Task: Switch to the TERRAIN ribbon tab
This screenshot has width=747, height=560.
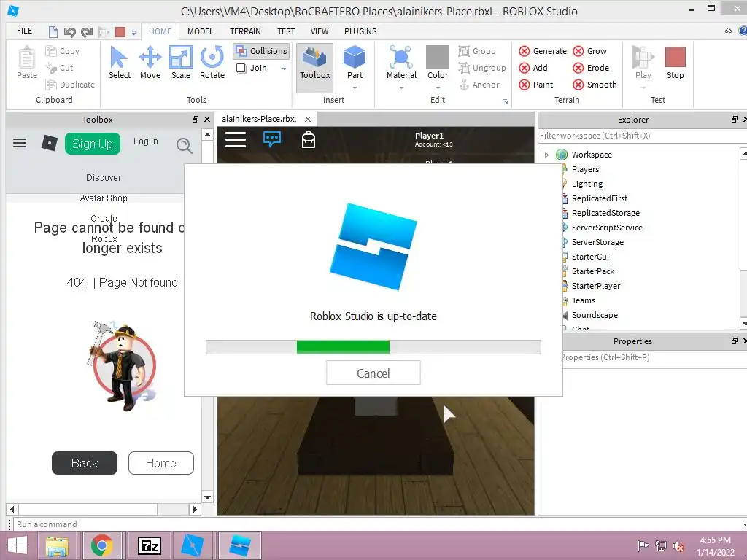Action: point(245,31)
